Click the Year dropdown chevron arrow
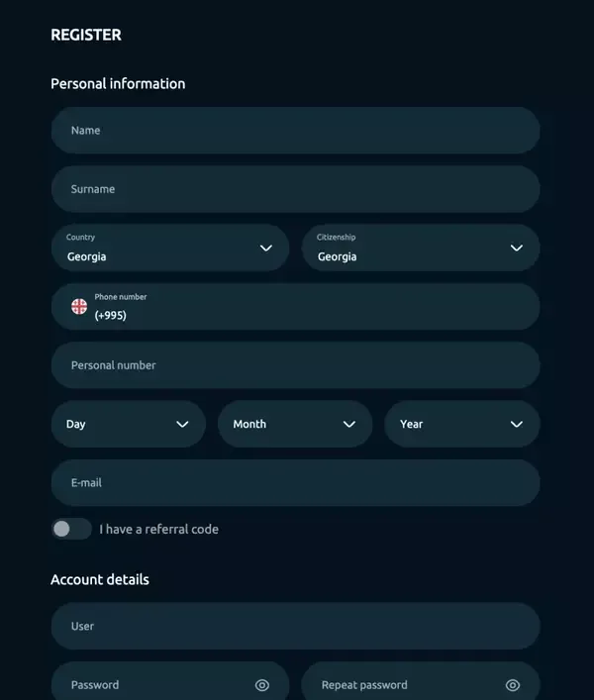Screen dimensions: 594x700 [x=517, y=424]
